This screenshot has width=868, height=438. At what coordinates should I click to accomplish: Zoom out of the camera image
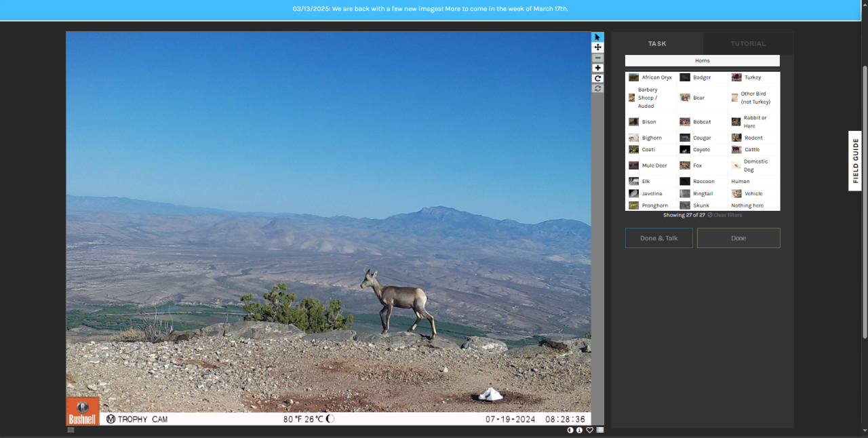point(597,58)
